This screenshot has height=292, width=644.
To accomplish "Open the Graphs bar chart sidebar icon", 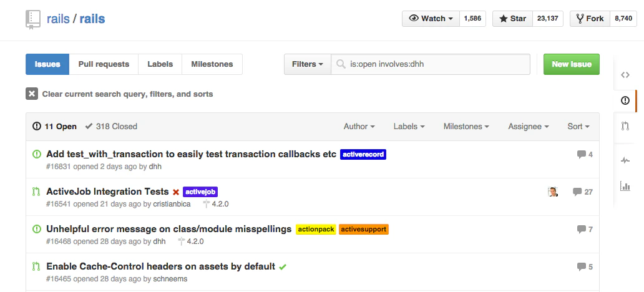I will (625, 186).
